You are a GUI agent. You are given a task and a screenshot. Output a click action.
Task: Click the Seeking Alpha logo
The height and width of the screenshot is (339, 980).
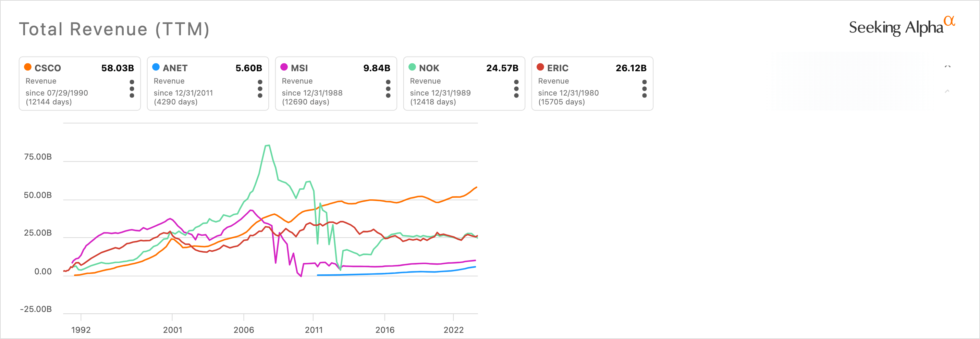click(x=901, y=27)
